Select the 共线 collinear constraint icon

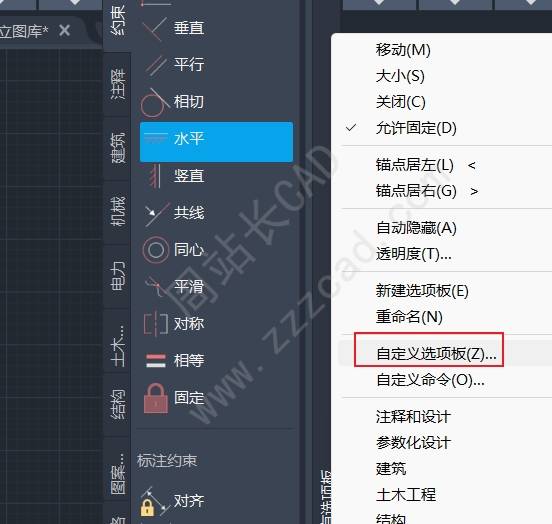pyautogui.click(x=155, y=213)
